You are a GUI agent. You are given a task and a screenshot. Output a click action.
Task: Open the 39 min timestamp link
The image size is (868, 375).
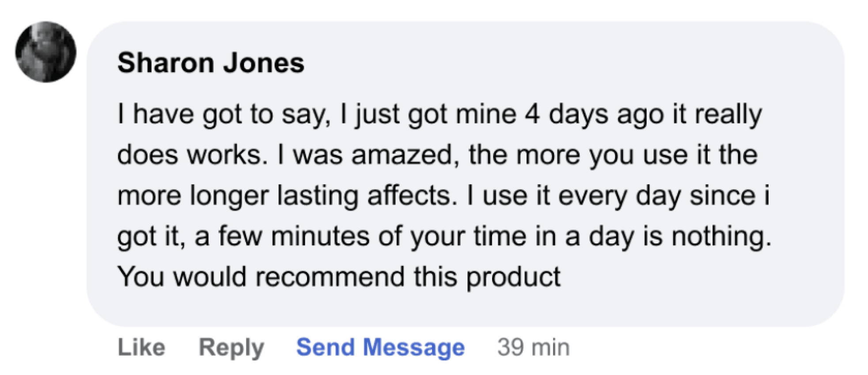tap(534, 347)
